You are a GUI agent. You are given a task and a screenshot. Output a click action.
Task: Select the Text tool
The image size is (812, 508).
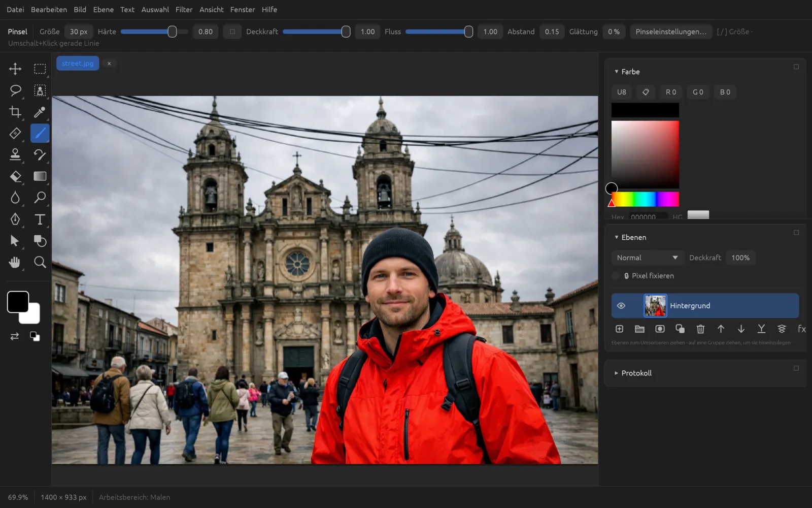pos(40,219)
